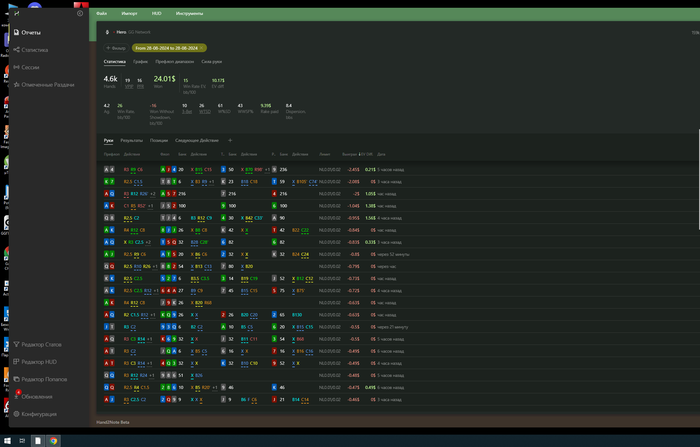Click Hand2Note Beta status bar text

113,422
